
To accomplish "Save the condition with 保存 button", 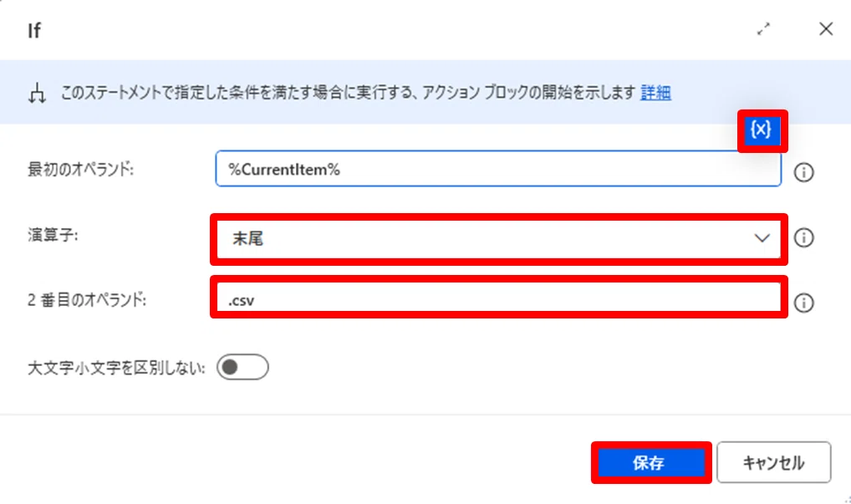I will click(650, 463).
